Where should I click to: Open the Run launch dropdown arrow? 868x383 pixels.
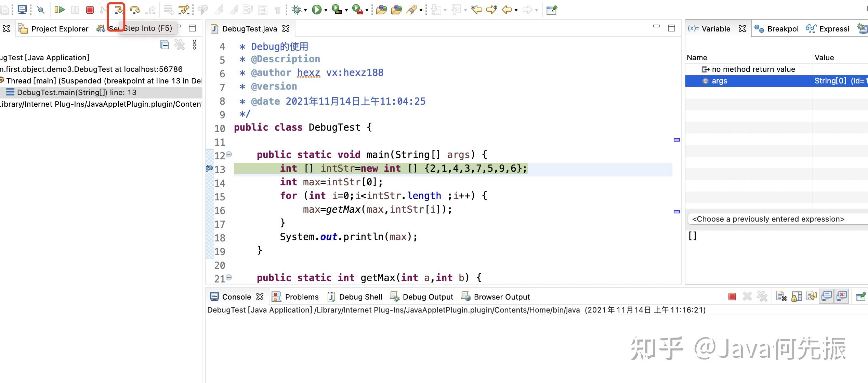pos(326,10)
